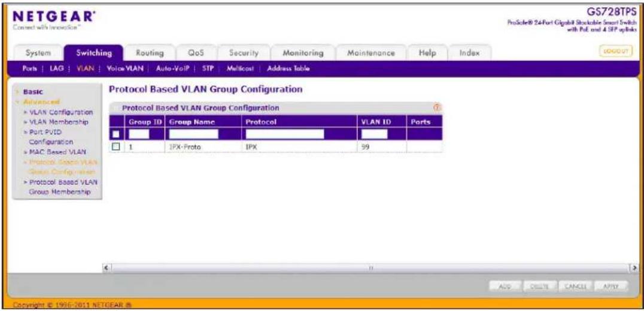
Task: Click the help icon in table header
Action: [x=436, y=108]
